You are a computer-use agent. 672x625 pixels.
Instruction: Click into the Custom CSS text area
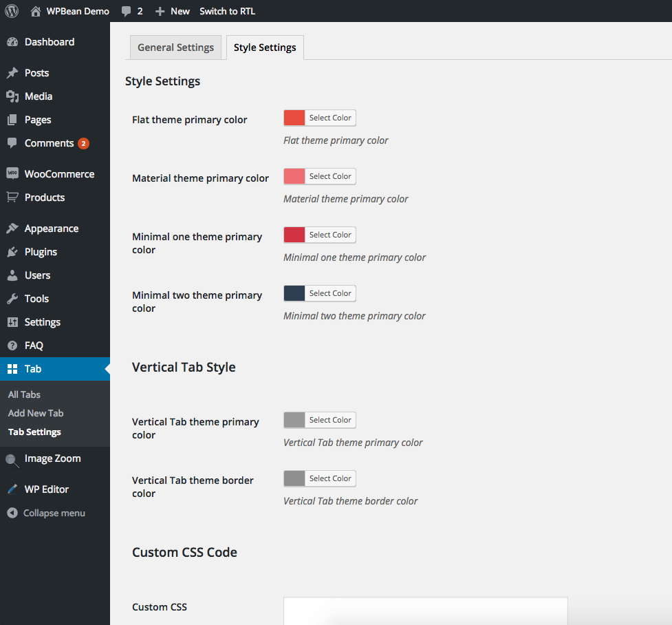[426, 611]
